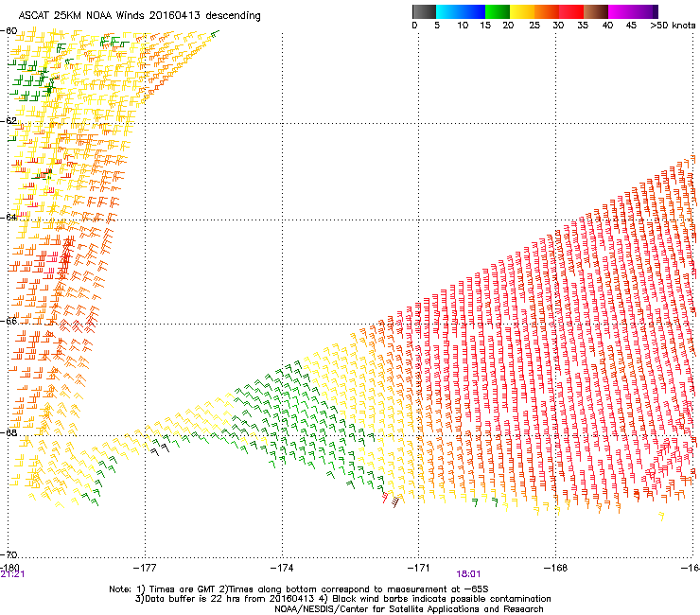
Task: Click the isolated yellow wind barb at bottom right
Action: (x=661, y=517)
